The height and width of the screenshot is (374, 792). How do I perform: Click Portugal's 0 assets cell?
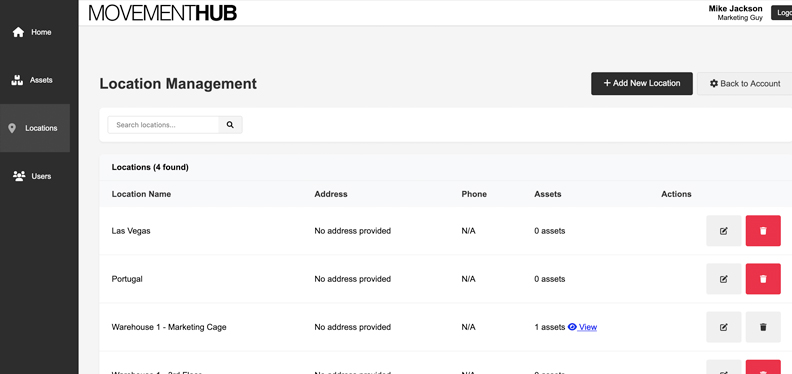(x=550, y=279)
